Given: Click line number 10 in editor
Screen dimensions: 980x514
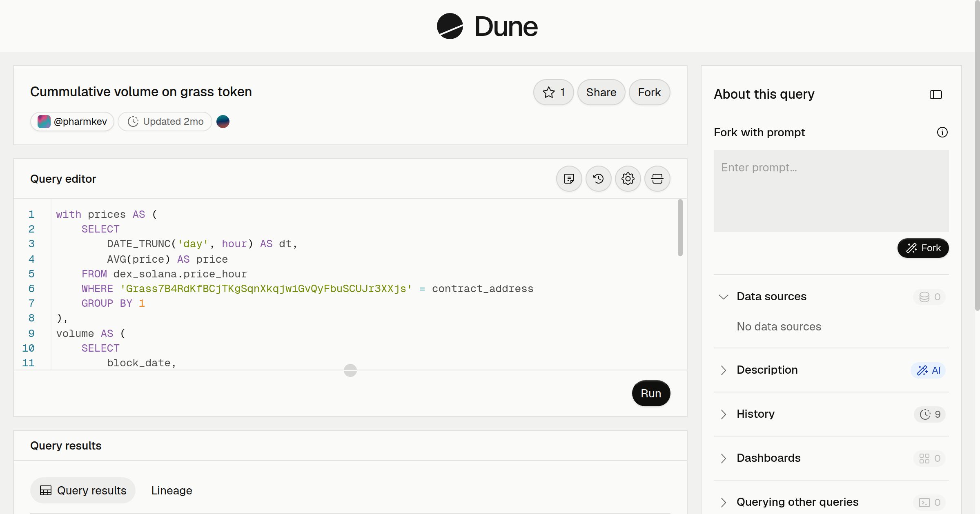Looking at the screenshot, I should (28, 348).
